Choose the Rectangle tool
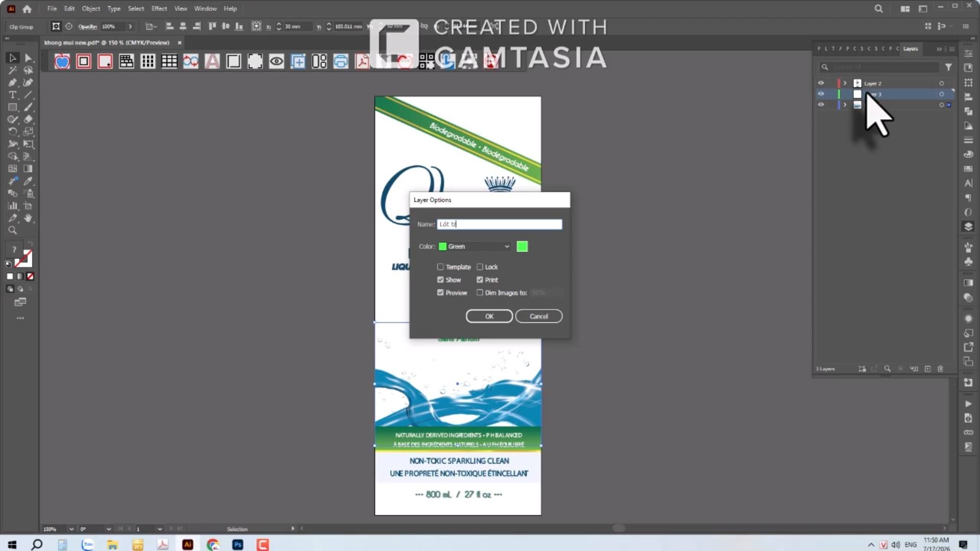Screen dimensions: 980x551 12,107
